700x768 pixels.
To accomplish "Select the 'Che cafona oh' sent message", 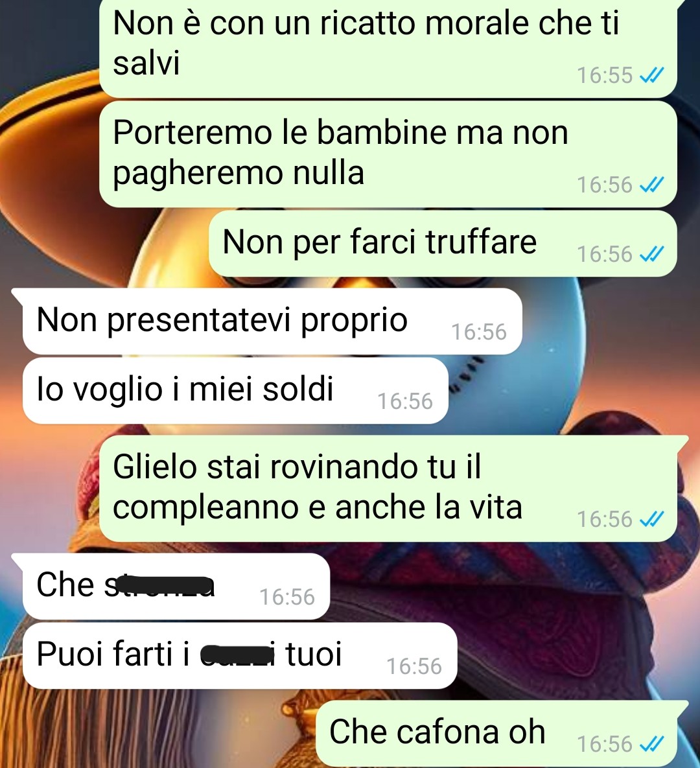I will [x=496, y=734].
